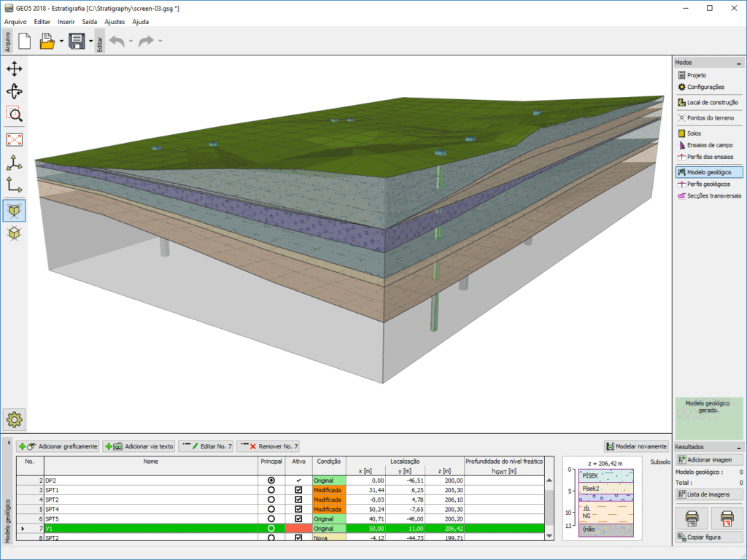Click the save floppy disk icon
Screen dimensions: 747x560
77,42
